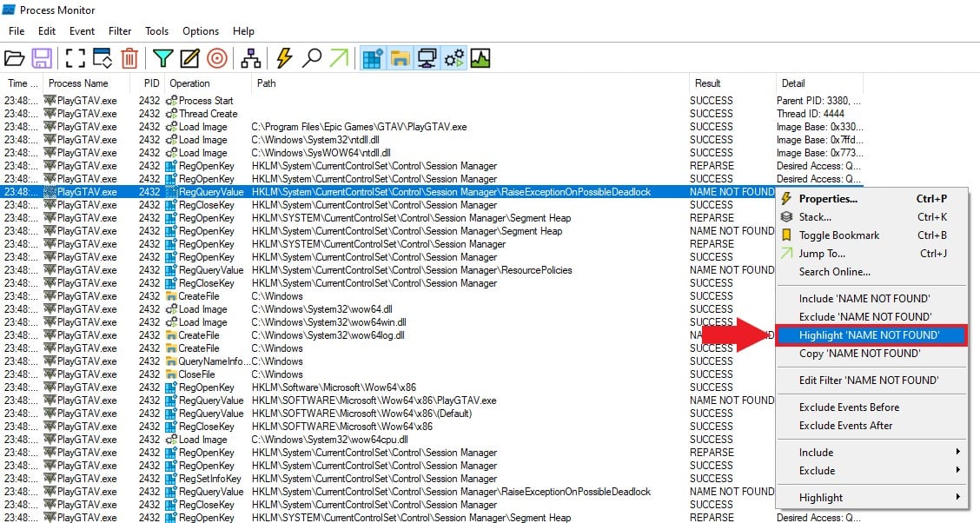Click the Process Name column header
This screenshot has width=980, height=523.
[86, 83]
